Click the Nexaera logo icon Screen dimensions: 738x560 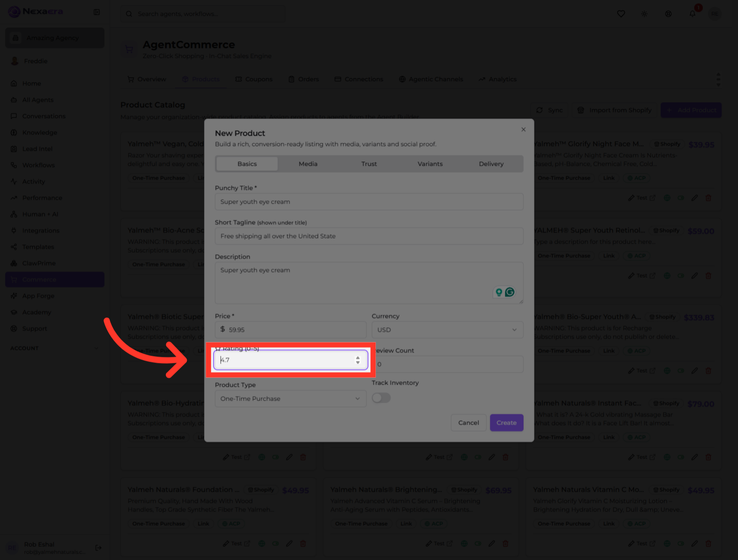click(14, 12)
